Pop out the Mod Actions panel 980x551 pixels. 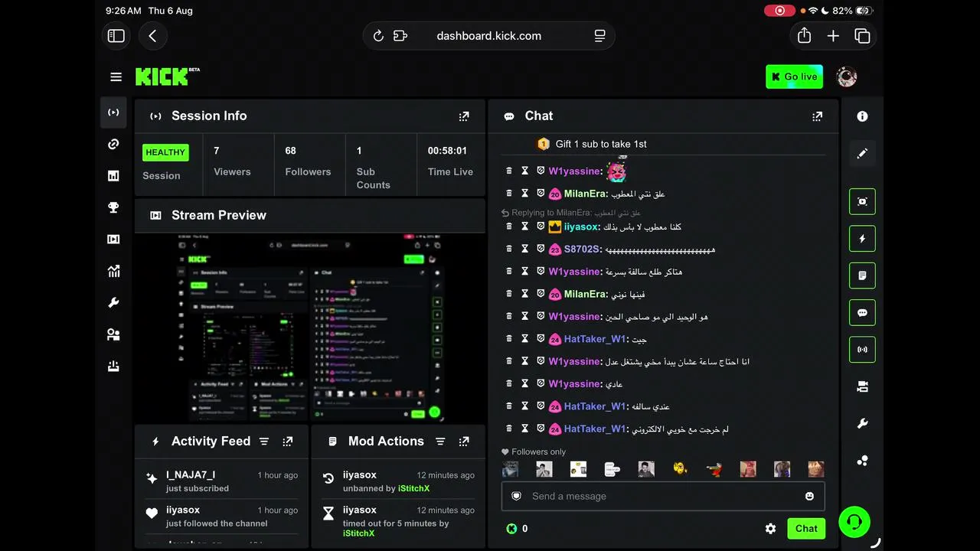point(464,442)
